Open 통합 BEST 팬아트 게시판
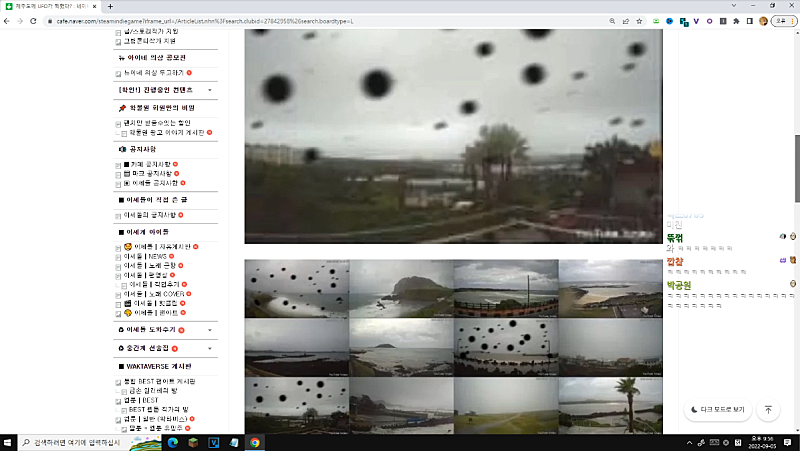This screenshot has width=800, height=451. coord(160,381)
